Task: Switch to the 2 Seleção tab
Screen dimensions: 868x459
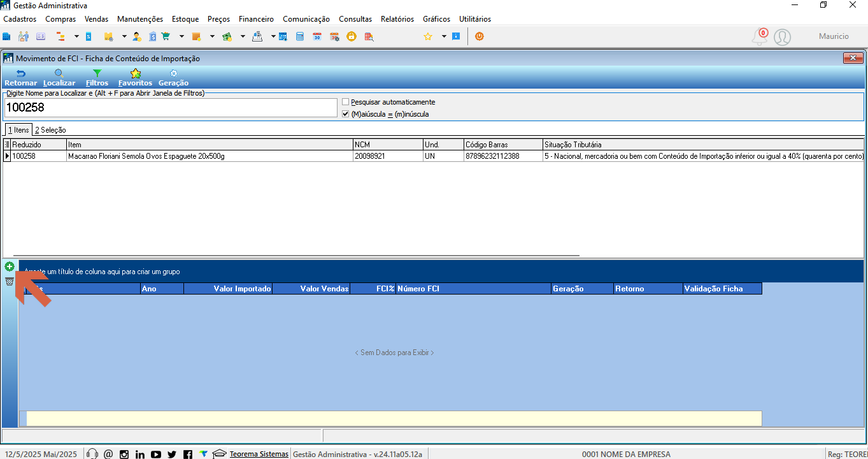Action: tap(50, 129)
